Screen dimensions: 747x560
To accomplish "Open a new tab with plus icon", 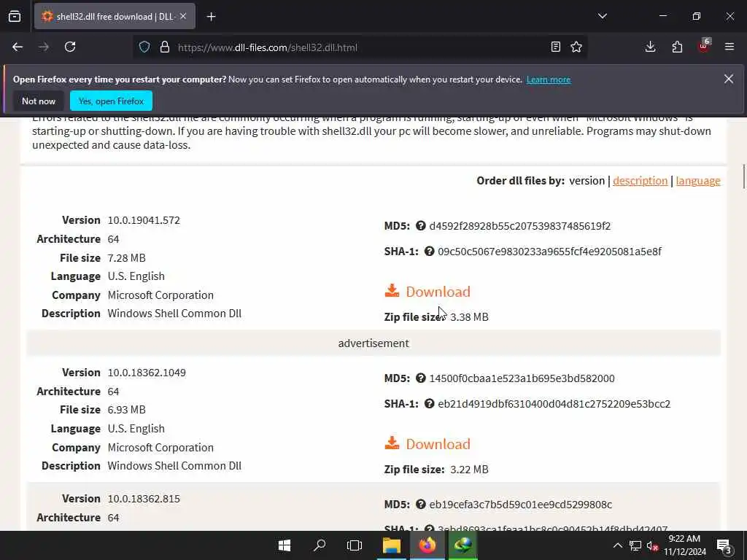I will (212, 17).
